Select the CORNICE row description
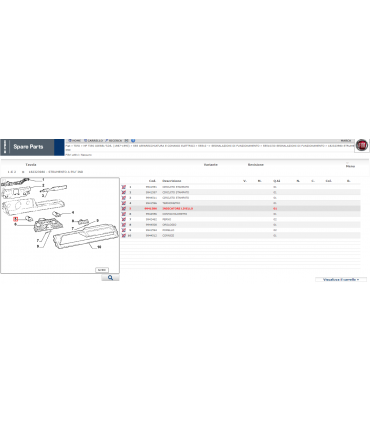 tap(168, 235)
